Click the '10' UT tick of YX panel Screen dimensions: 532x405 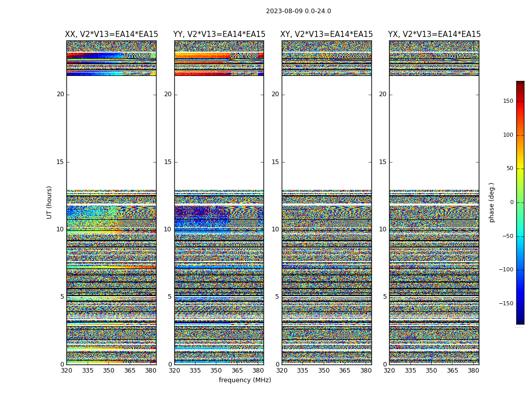click(383, 229)
